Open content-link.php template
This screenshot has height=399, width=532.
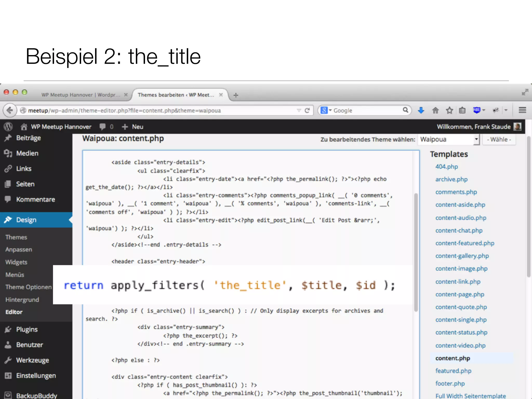[458, 282]
